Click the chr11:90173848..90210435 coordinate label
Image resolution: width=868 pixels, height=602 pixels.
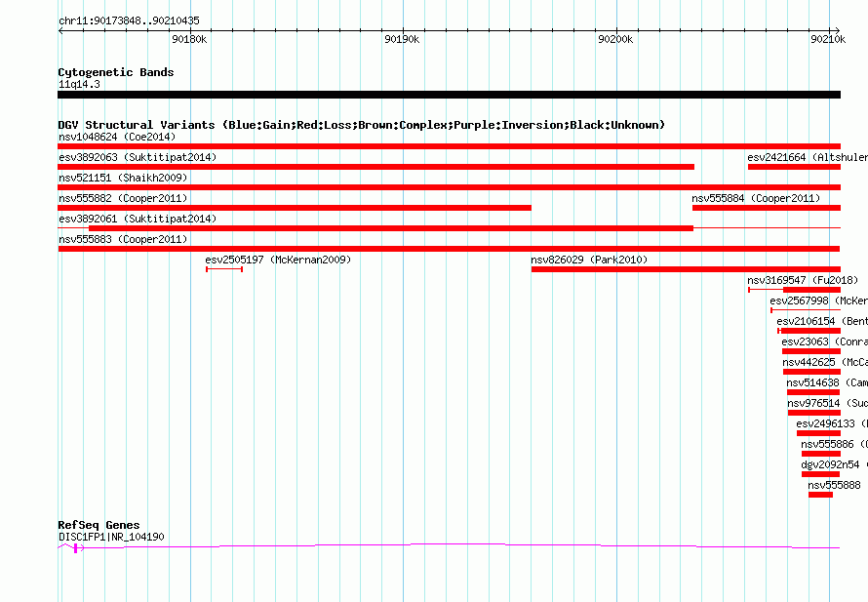(129, 20)
